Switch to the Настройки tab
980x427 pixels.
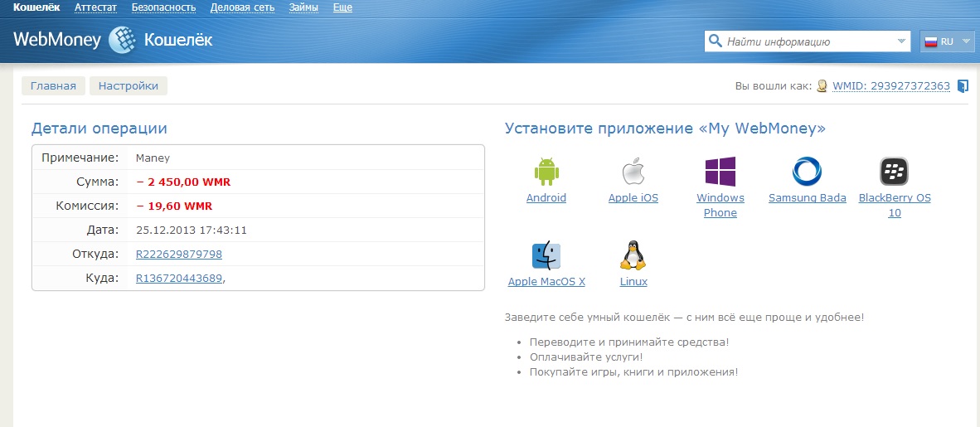click(129, 85)
